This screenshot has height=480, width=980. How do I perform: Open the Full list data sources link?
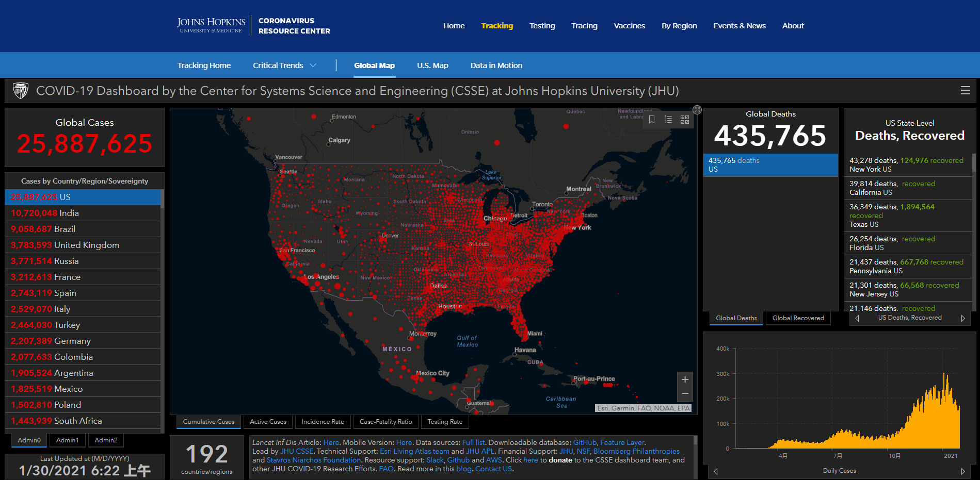(473, 442)
